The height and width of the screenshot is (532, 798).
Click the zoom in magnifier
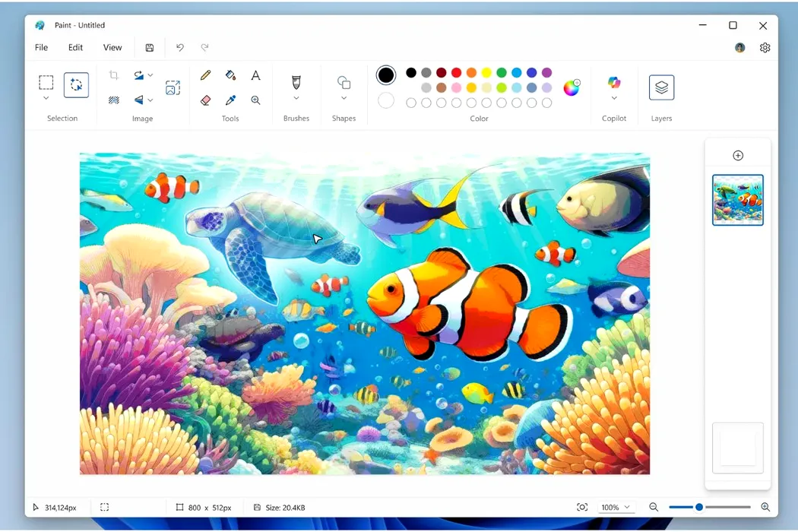pyautogui.click(x=765, y=507)
